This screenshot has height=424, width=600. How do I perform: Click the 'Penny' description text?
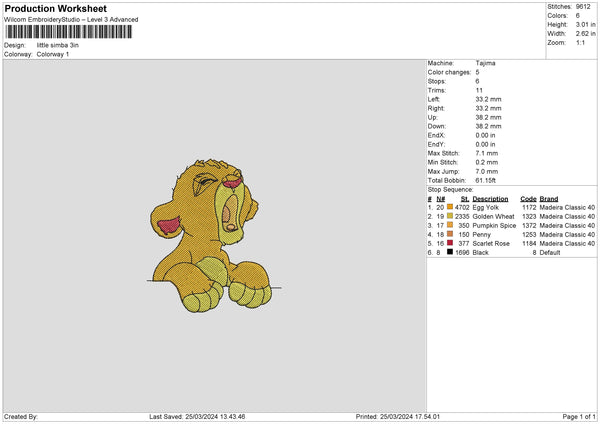[x=481, y=235]
